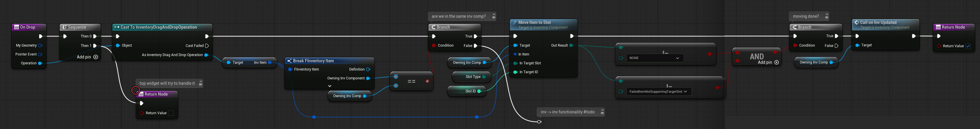The width and height of the screenshot is (980, 129).
Task: Uncheck Return Value on the Return Node after Call on Inv Updated
Action: [968, 46]
